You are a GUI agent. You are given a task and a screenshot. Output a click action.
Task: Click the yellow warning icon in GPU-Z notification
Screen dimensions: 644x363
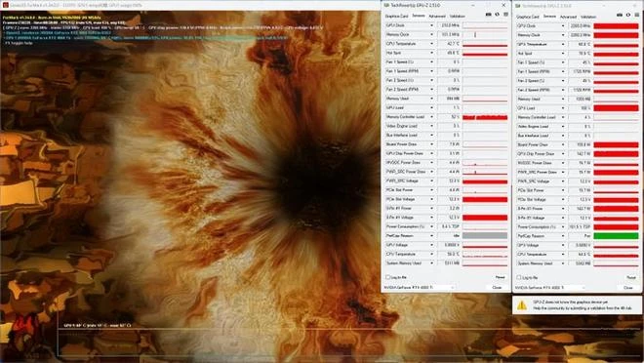point(522,305)
